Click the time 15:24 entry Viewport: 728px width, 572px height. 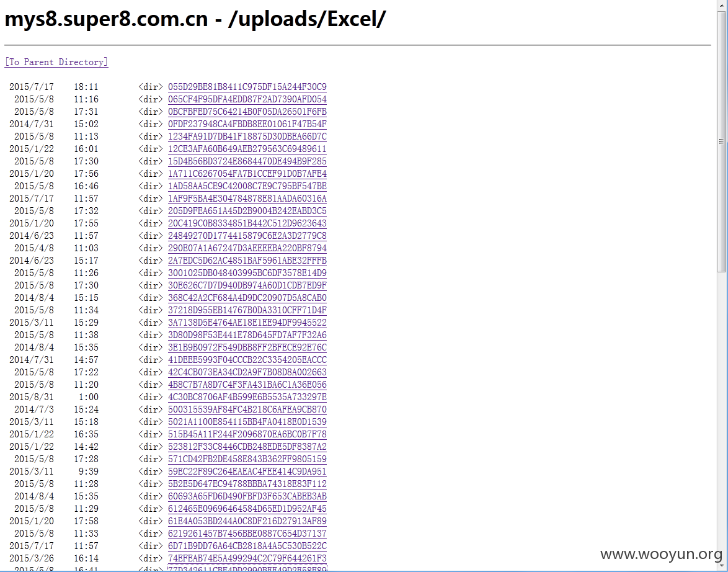(x=86, y=409)
